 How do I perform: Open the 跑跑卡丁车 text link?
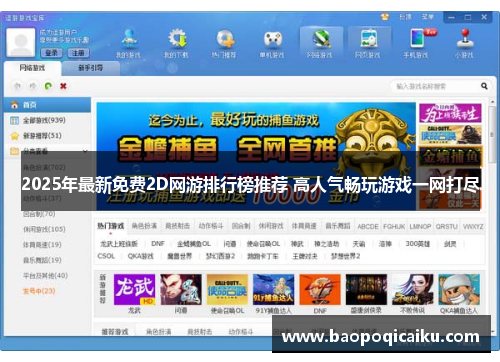(x=263, y=256)
